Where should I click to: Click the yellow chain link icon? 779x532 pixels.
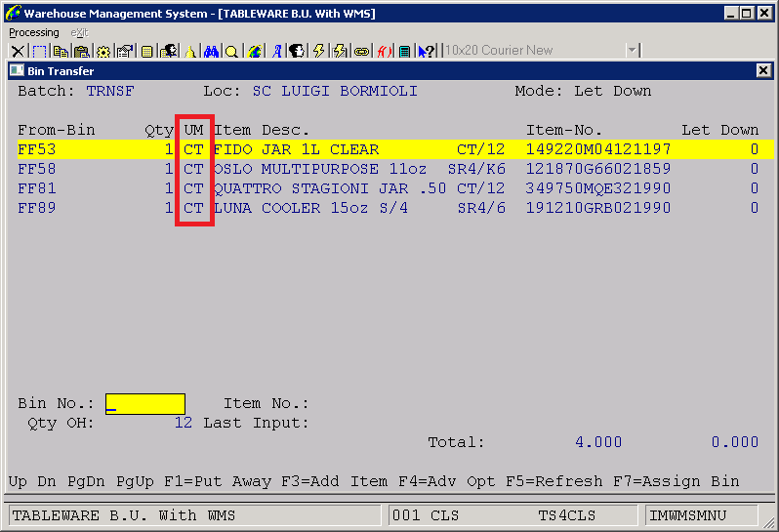[x=361, y=51]
